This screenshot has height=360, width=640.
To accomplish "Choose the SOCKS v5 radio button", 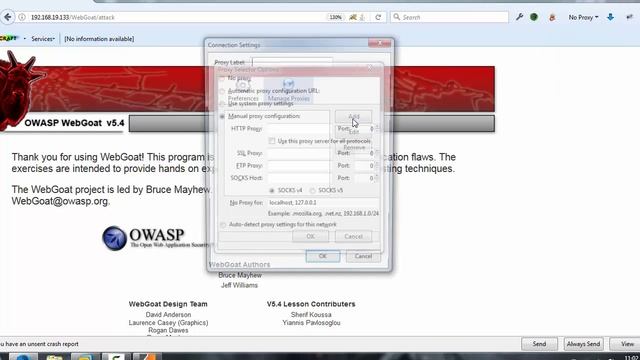I will point(312,190).
